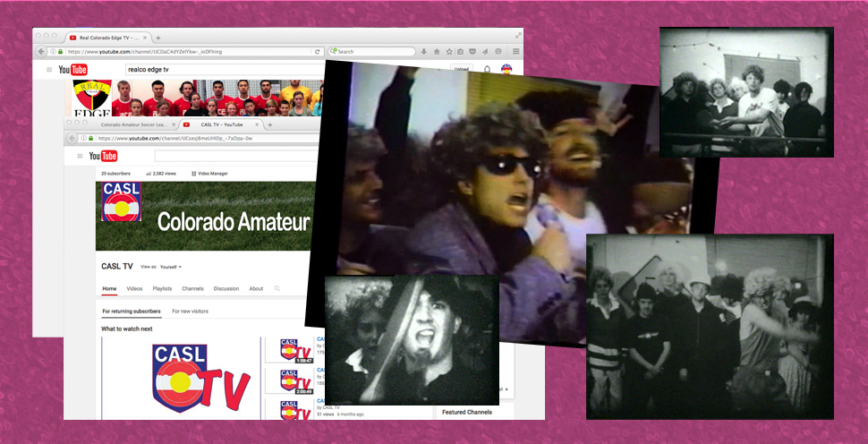Image resolution: width=868 pixels, height=444 pixels.
Task: Click the CASL TV channel title
Action: (x=117, y=266)
